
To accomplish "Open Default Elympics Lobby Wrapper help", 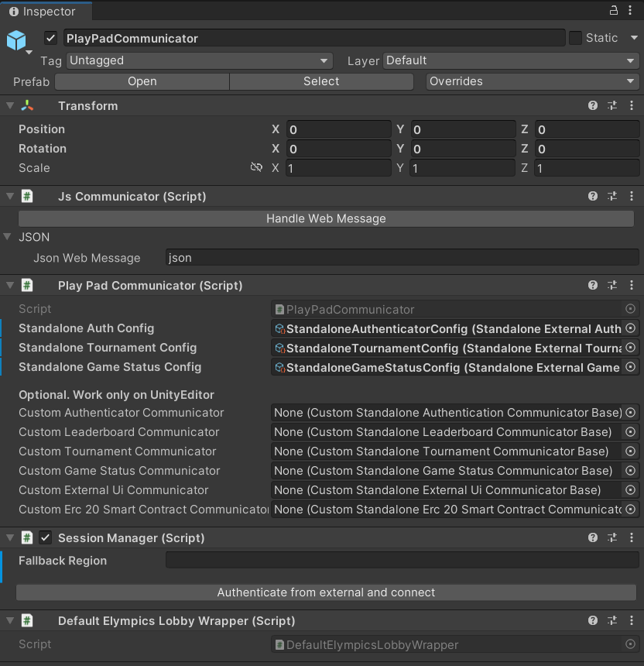I will (593, 620).
